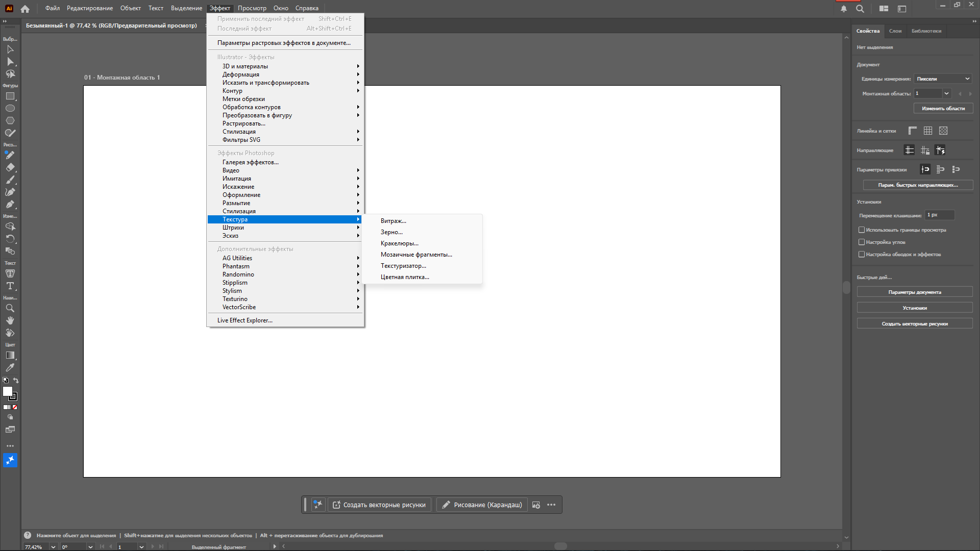Open Edit Toolbar three-dots button
The image size is (980, 551).
click(x=10, y=445)
